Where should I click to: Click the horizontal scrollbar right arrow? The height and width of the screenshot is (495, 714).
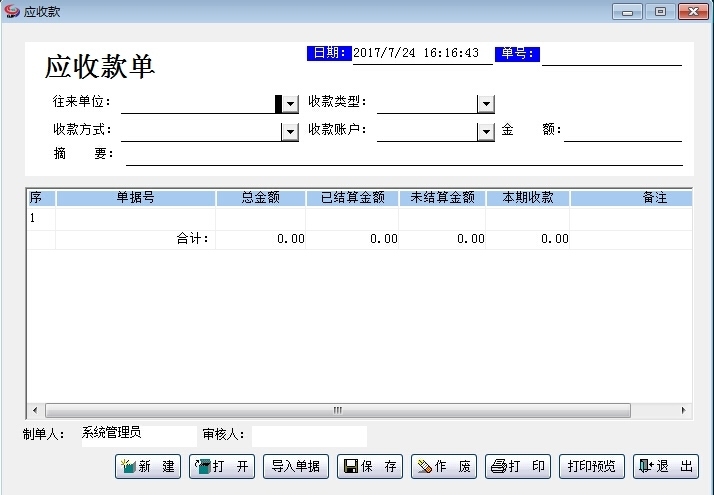(683, 410)
